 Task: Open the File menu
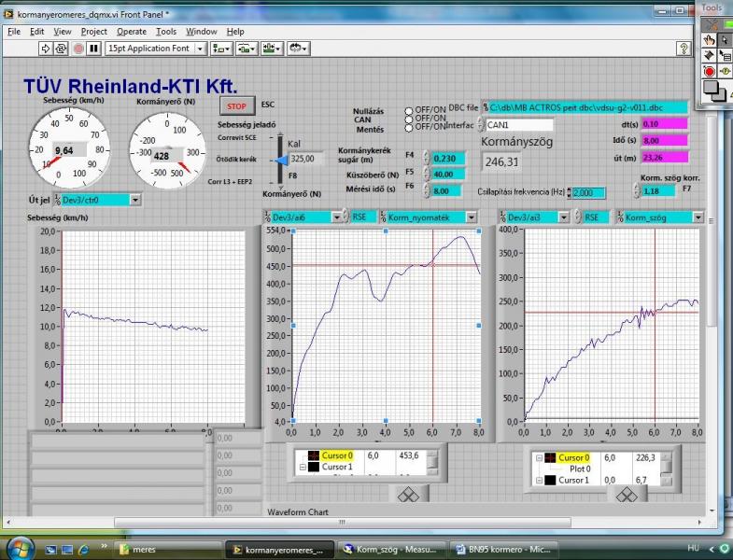click(x=14, y=32)
